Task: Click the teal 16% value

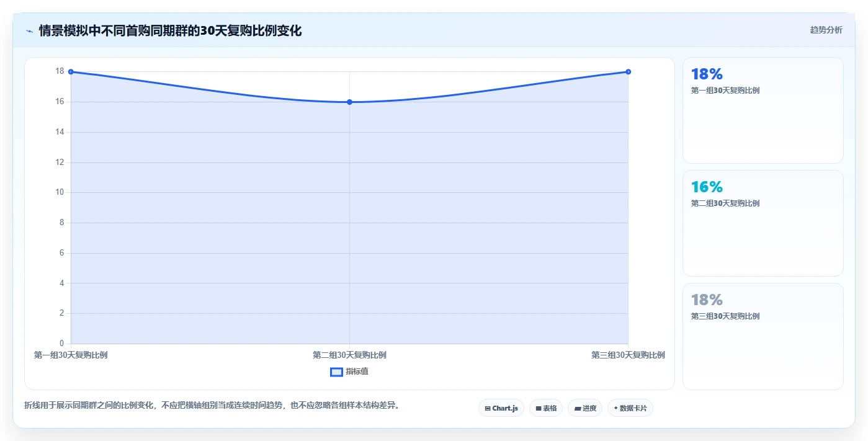Action: pos(707,187)
